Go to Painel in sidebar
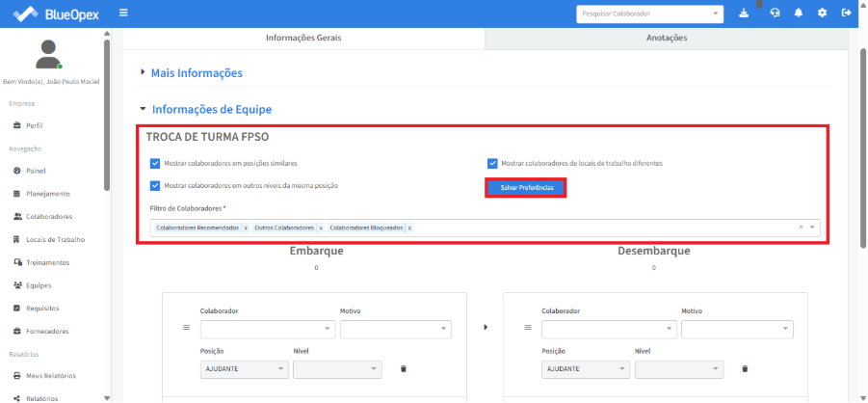The height and width of the screenshot is (403, 868). pyautogui.click(x=36, y=171)
